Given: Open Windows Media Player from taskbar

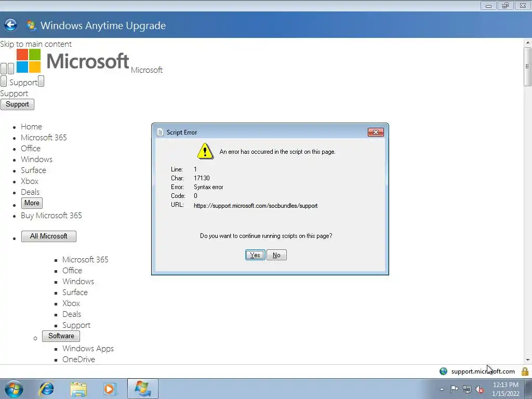Looking at the screenshot, I should (x=110, y=389).
